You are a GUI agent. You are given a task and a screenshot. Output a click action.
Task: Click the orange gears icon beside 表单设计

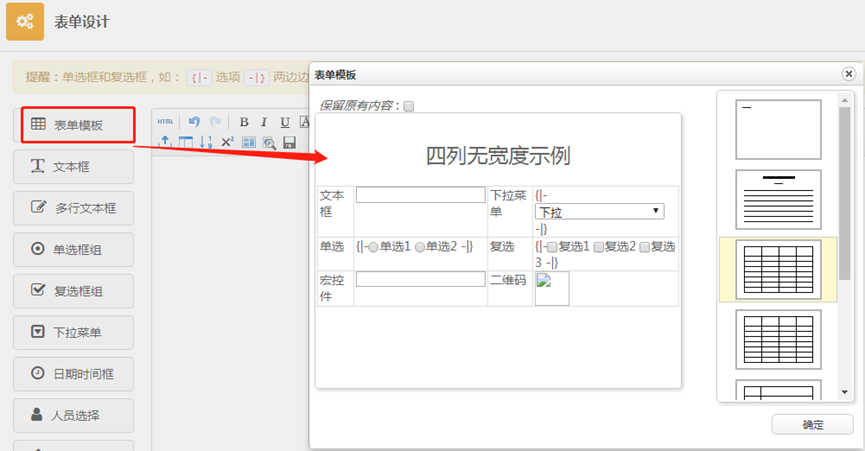coord(25,22)
